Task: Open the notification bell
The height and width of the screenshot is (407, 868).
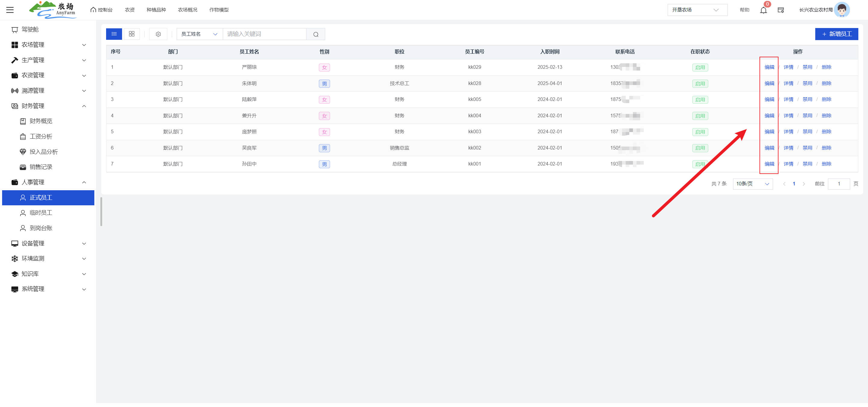Action: 763,10
